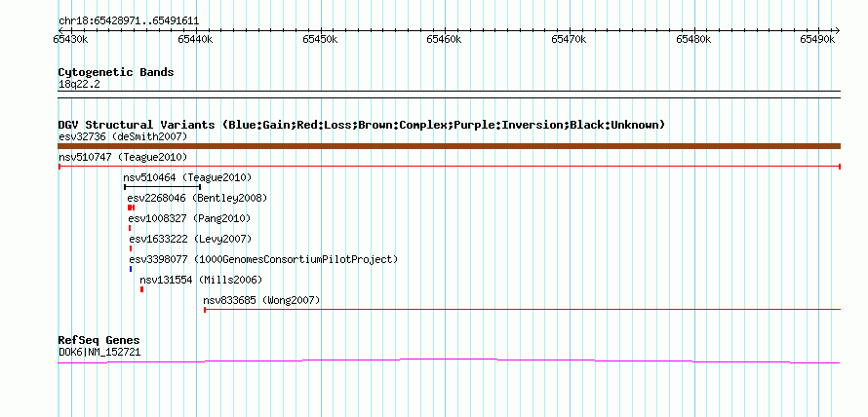Click the Cytogenetic Bands track title
Image resolution: width=868 pixels, height=417 pixels.
[116, 72]
